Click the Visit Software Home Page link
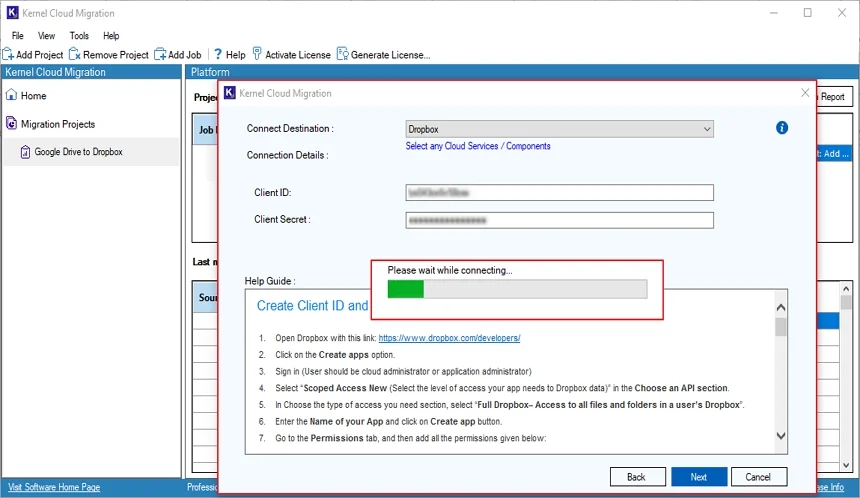This screenshot has height=498, width=860. click(x=54, y=487)
